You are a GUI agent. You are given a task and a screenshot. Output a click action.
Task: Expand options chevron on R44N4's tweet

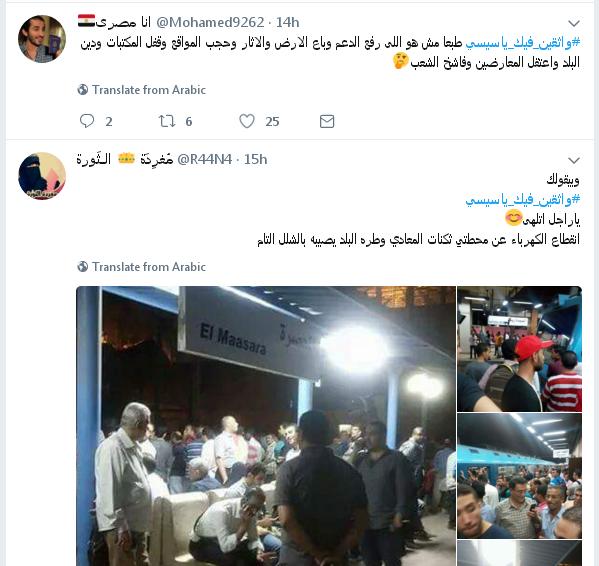point(574,160)
